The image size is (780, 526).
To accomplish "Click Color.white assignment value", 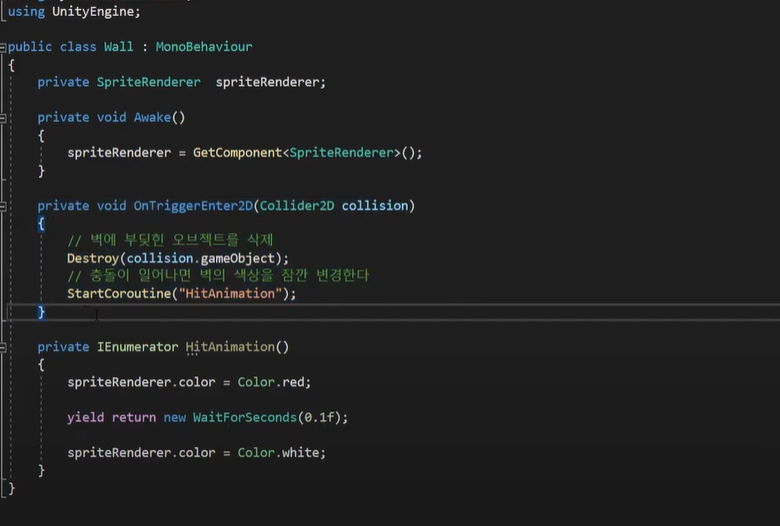I will tap(279, 453).
